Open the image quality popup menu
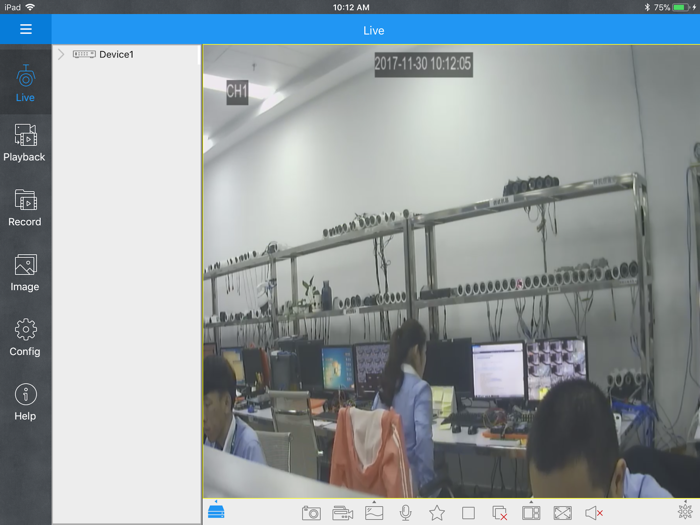The image size is (700, 525). coord(374,513)
